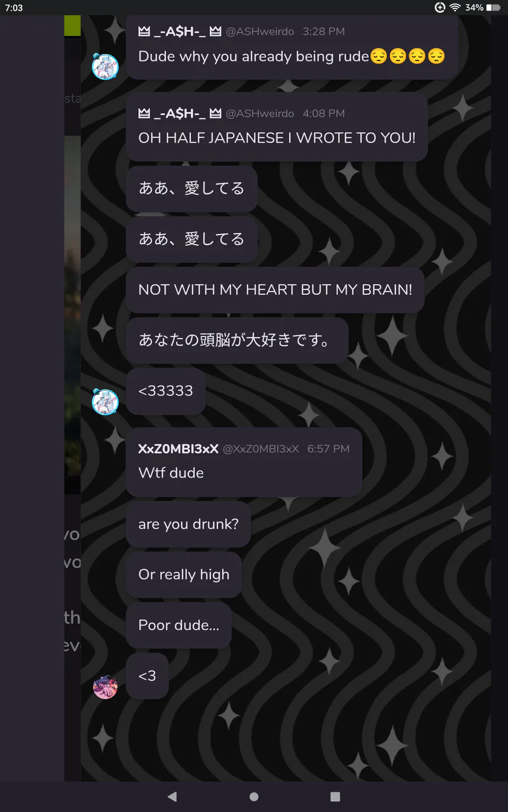Tap the 'Or really high' message
The image size is (508, 812).
tap(184, 575)
